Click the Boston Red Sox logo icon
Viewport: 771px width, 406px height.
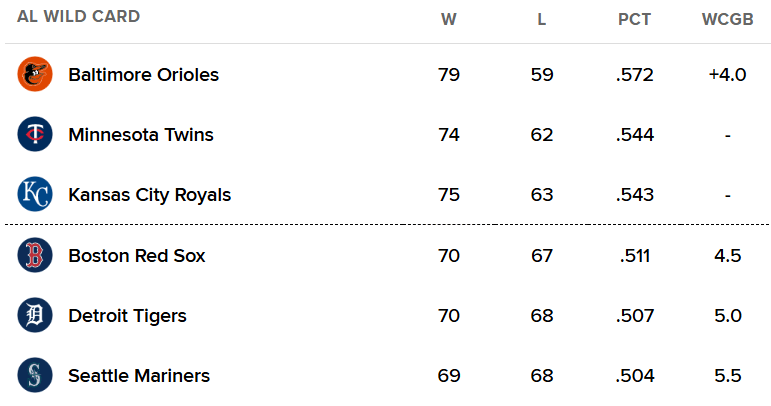click(x=34, y=255)
